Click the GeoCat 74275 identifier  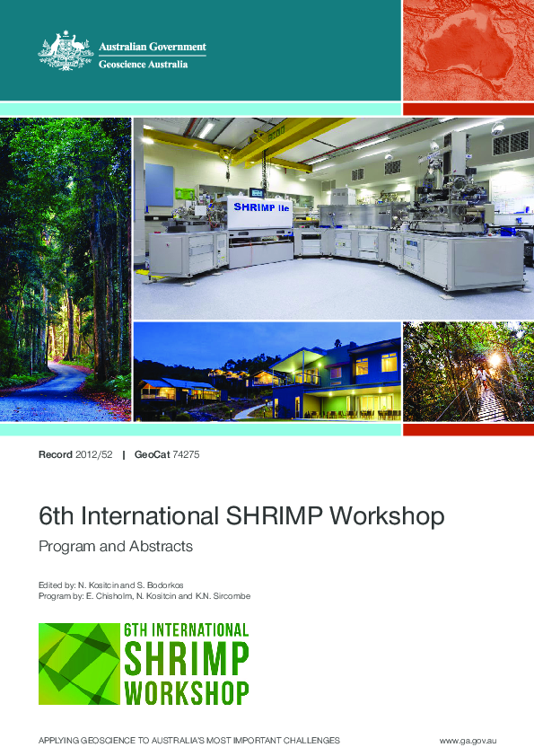pos(167,454)
